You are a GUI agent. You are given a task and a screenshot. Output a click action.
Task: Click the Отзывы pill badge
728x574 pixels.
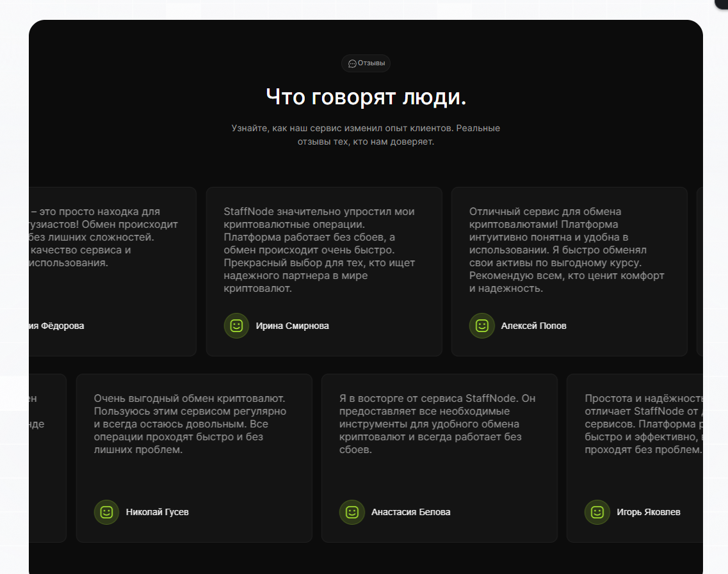coord(366,63)
